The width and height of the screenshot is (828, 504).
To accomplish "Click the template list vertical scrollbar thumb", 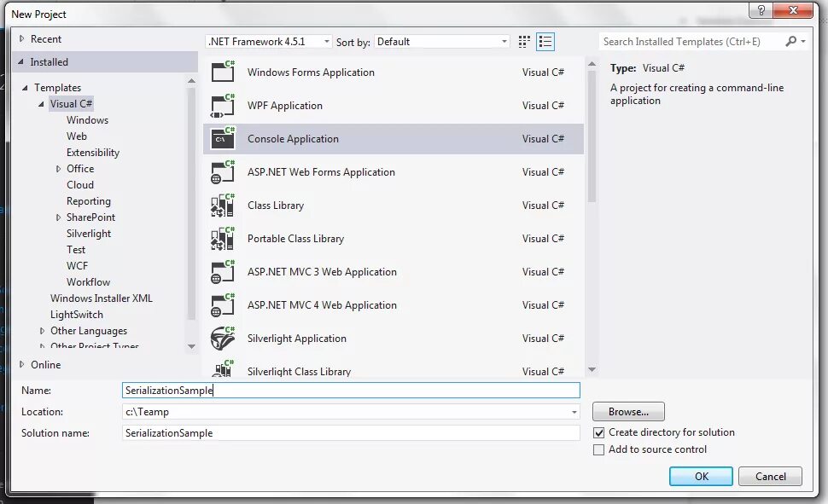I will 592,136.
